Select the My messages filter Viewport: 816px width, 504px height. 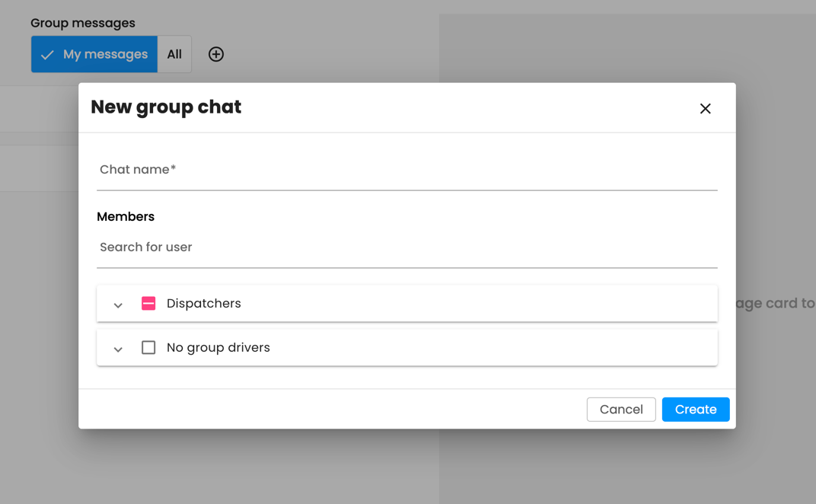[94, 54]
